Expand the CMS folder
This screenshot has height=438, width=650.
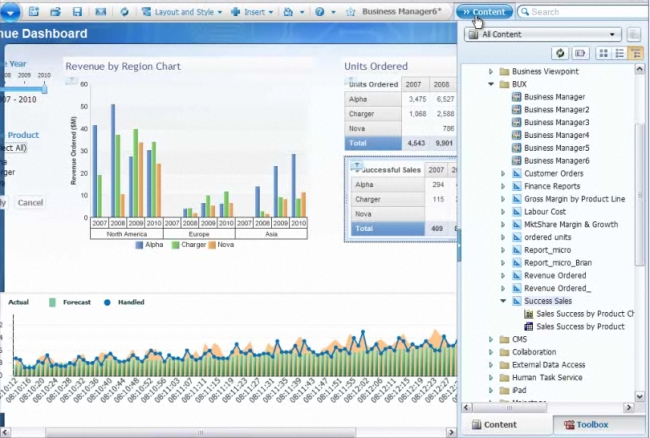pyautogui.click(x=491, y=339)
